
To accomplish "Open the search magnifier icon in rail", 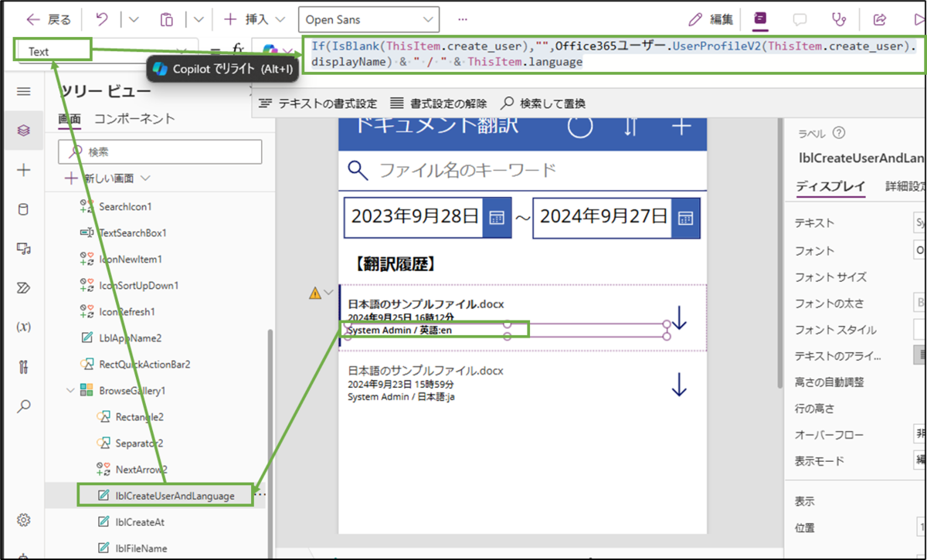I will tap(23, 405).
